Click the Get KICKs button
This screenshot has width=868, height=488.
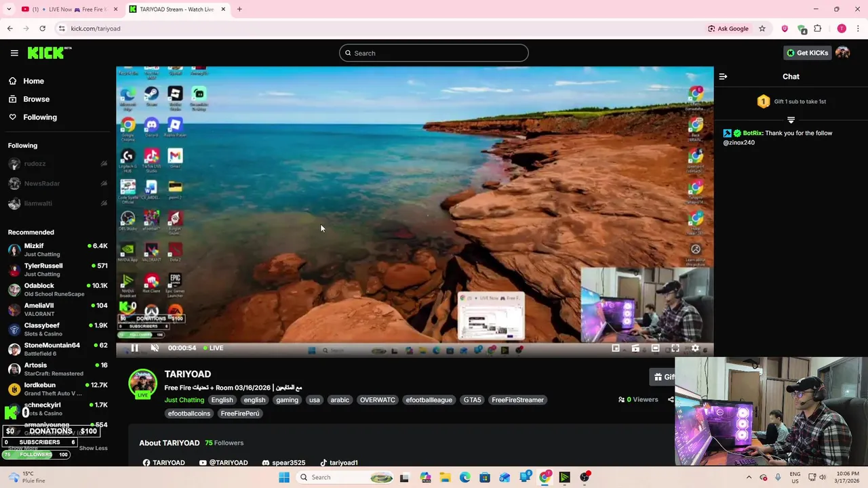pyautogui.click(x=807, y=53)
